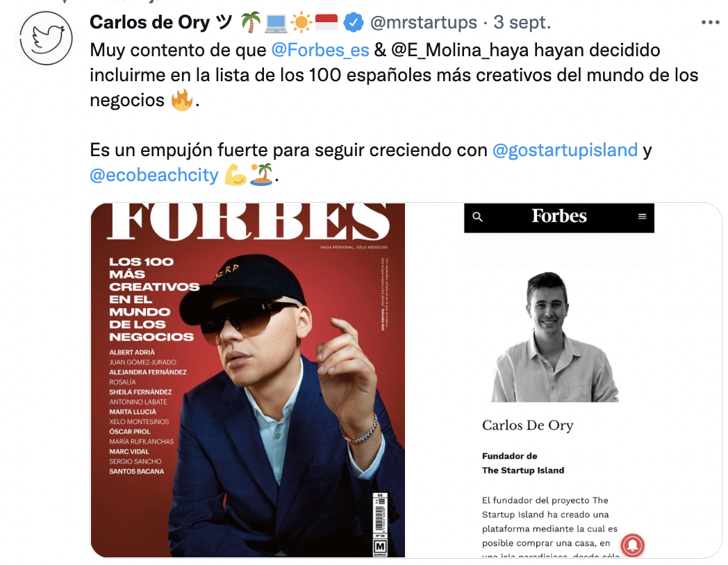Open the three-dot more options menu
728x565 pixels.
pos(710,22)
